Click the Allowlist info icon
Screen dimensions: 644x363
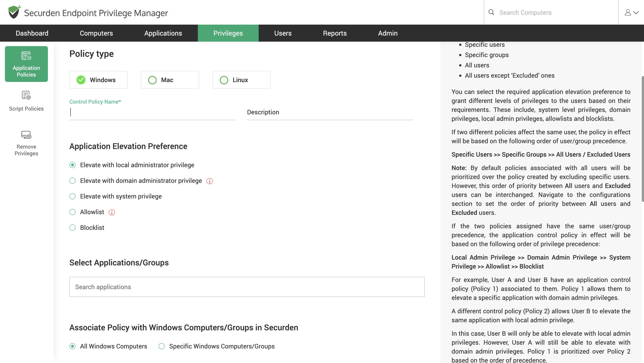(112, 212)
